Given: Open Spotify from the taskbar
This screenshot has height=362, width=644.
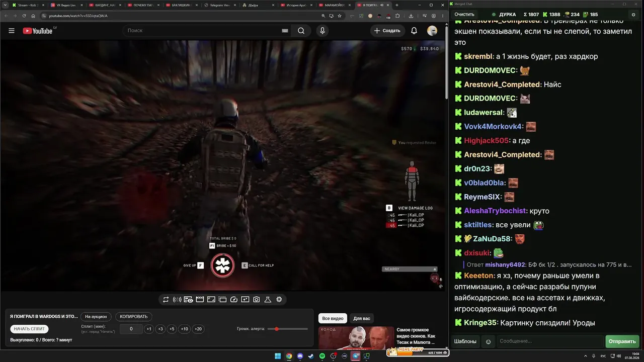Looking at the screenshot, I should (x=323, y=356).
